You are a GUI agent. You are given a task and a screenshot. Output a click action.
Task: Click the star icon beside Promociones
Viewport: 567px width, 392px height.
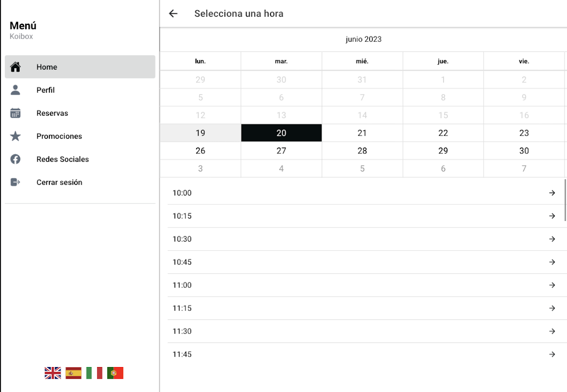point(15,136)
